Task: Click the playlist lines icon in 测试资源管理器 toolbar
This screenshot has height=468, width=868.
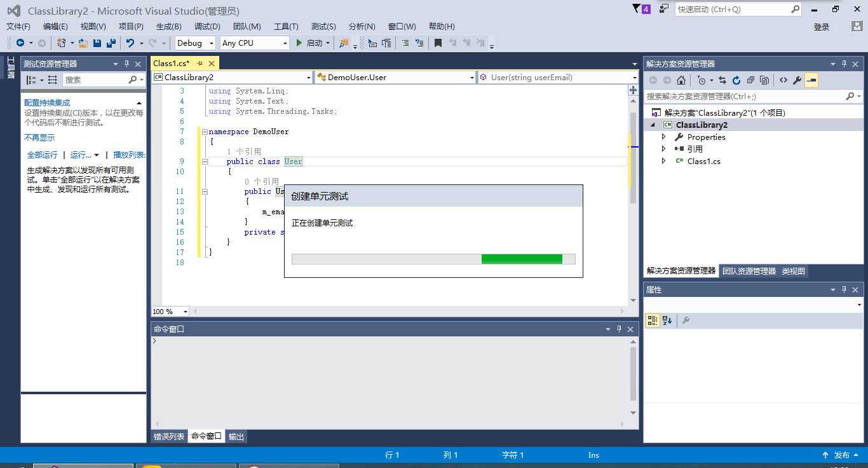Action: tap(52, 79)
